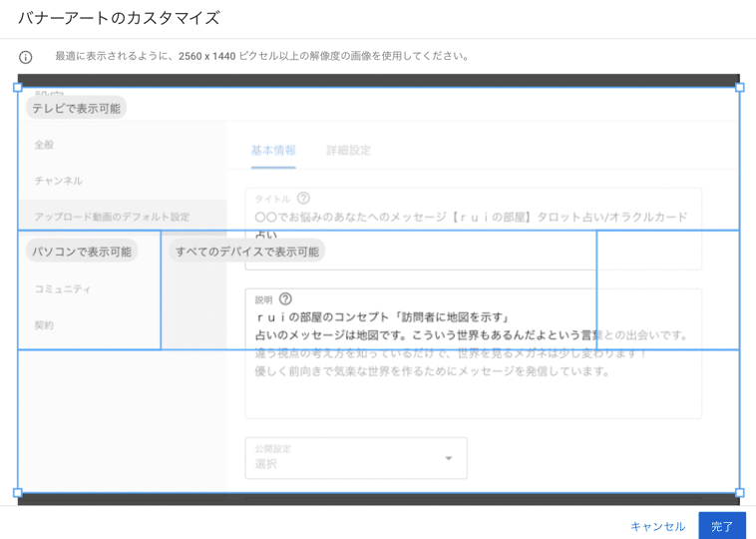Open the 公開設定 dropdown arrow
This screenshot has height=539, width=756.
click(x=449, y=458)
